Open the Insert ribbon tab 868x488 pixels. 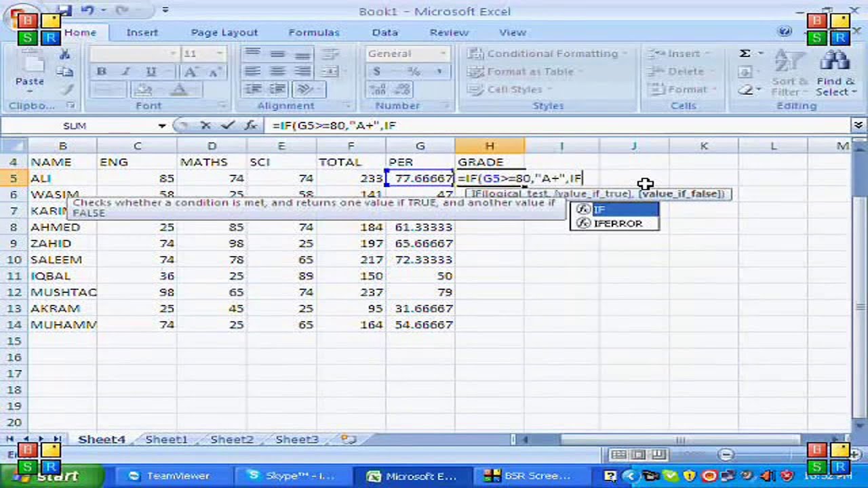(142, 32)
